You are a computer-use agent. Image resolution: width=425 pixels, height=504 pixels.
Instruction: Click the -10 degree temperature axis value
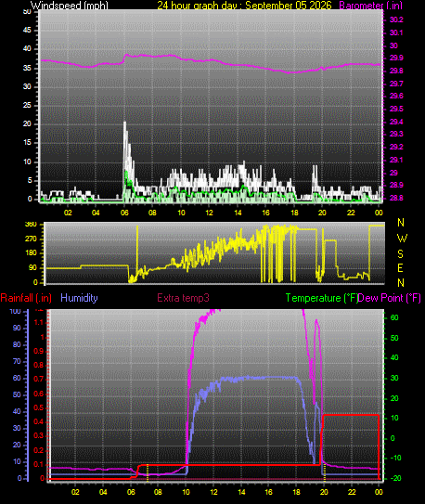(x=395, y=458)
